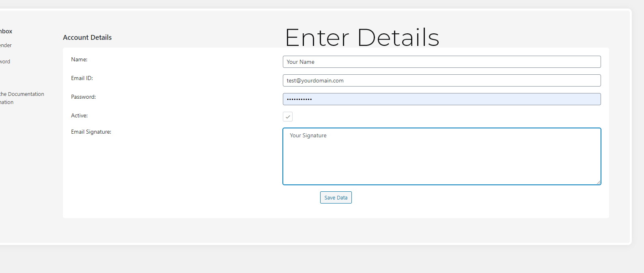Select the Password input field
The width and height of the screenshot is (644, 273).
click(442, 99)
